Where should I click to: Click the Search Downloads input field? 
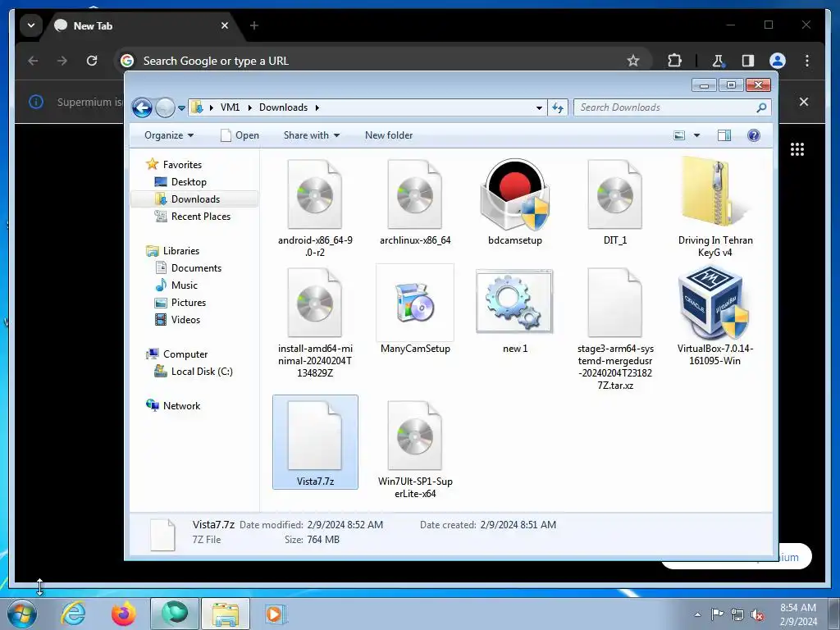tap(664, 107)
